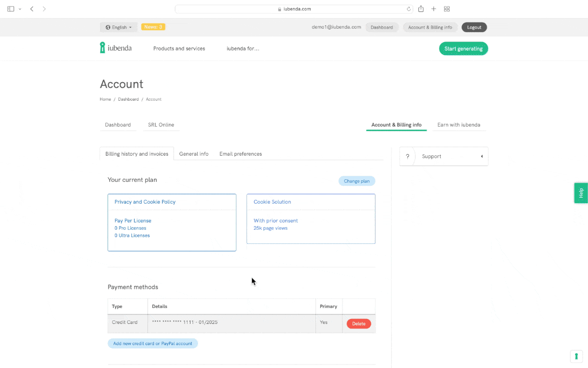Open the Dashboard breadcrumb link
588x368 pixels.
pos(128,99)
